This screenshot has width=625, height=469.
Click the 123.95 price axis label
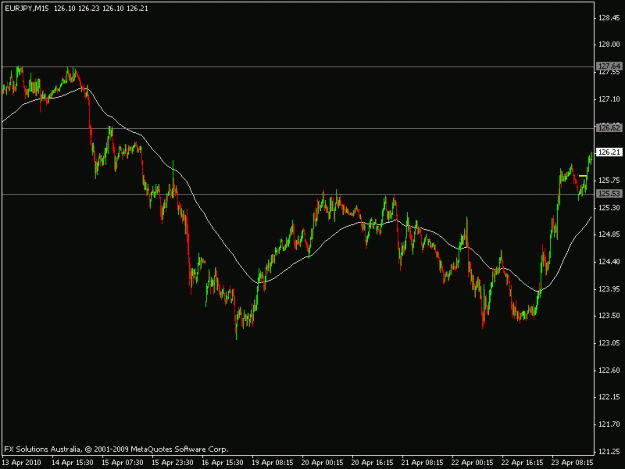[x=609, y=289]
